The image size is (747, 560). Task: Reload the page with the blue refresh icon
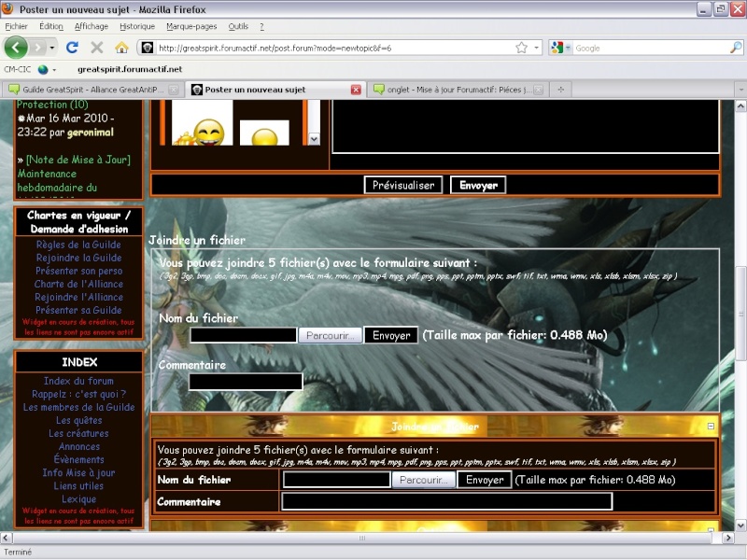(x=72, y=48)
